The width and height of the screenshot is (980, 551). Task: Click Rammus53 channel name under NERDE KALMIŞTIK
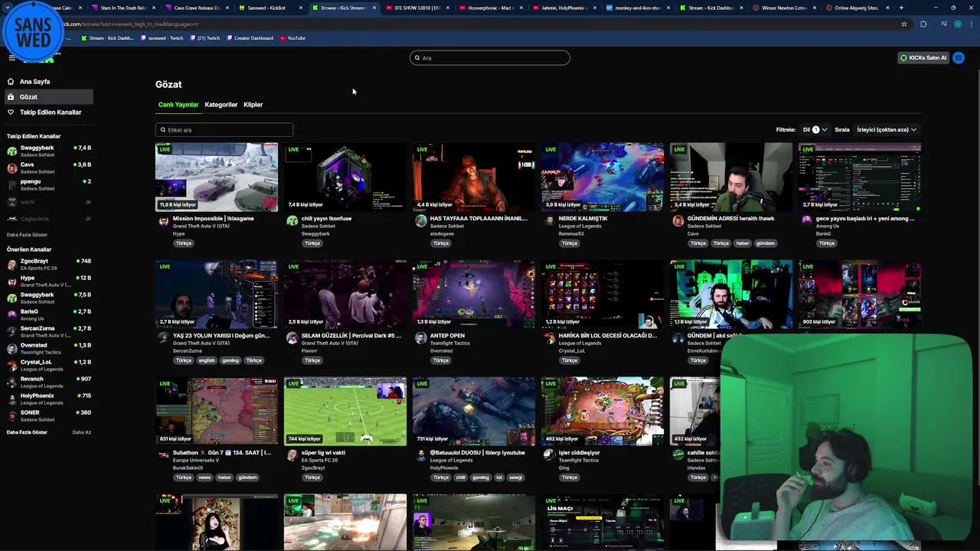tap(572, 233)
